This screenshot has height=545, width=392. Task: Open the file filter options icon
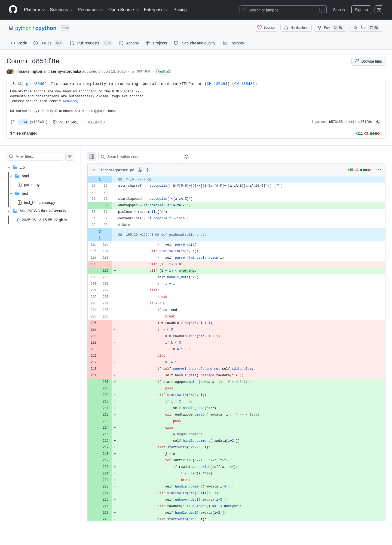70,156
